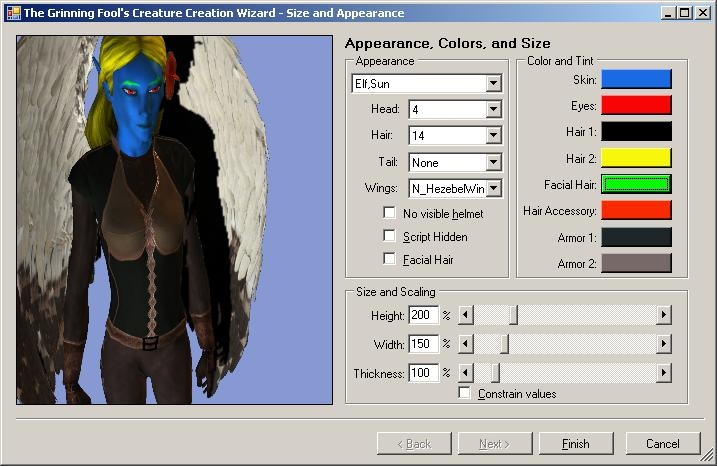Click Height slider left arrow

click(x=465, y=315)
